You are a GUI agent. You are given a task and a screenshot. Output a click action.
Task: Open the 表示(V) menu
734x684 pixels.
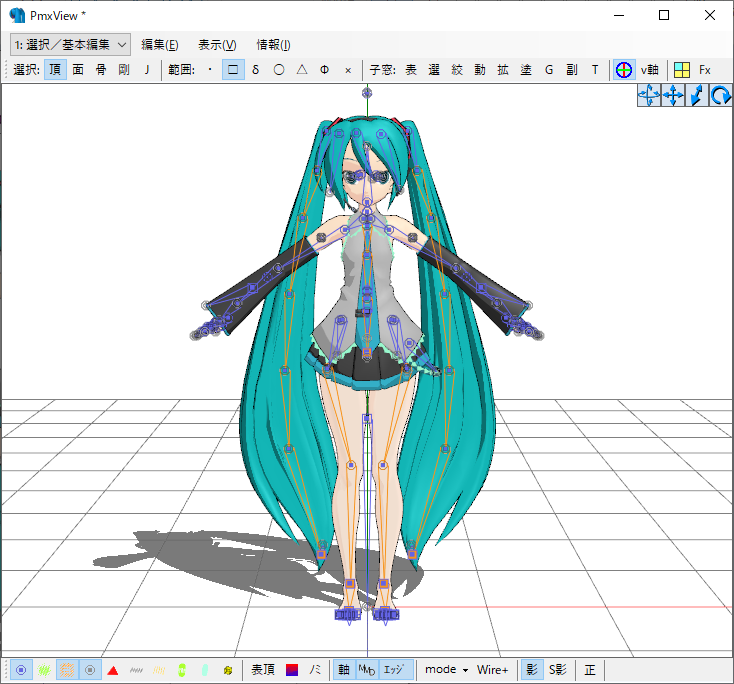point(217,44)
